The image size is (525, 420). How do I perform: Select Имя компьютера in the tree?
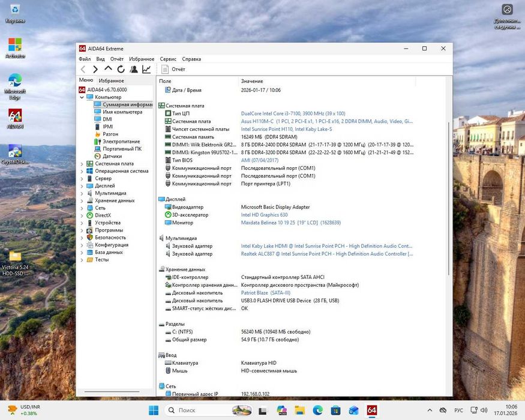pos(118,112)
